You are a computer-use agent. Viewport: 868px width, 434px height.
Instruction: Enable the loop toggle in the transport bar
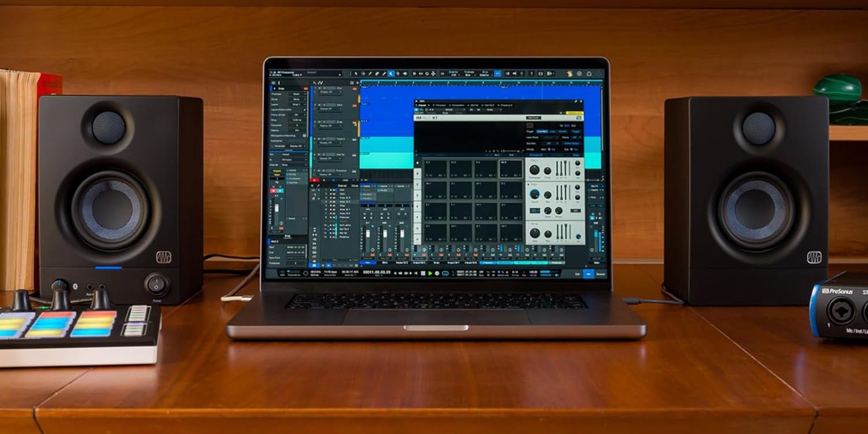coord(445,273)
